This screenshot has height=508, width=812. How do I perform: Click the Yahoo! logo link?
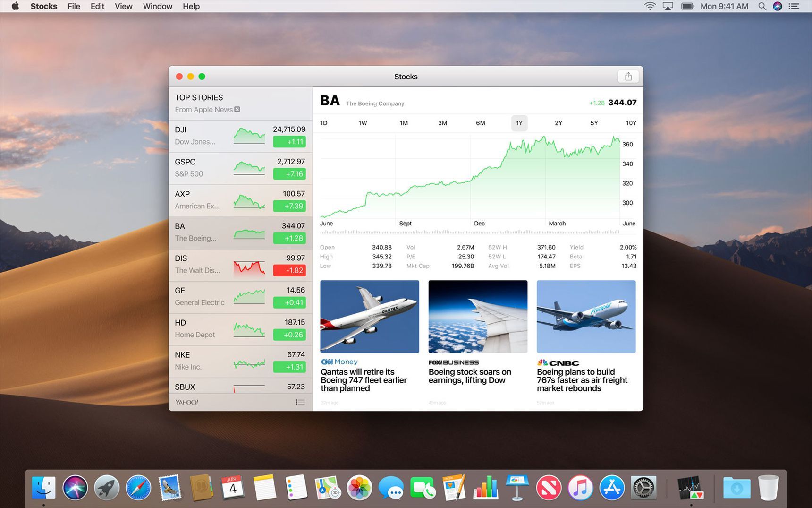tap(186, 402)
